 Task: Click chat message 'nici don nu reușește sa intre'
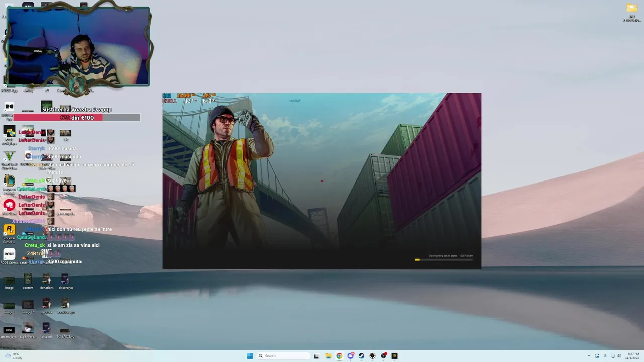[x=79, y=229]
